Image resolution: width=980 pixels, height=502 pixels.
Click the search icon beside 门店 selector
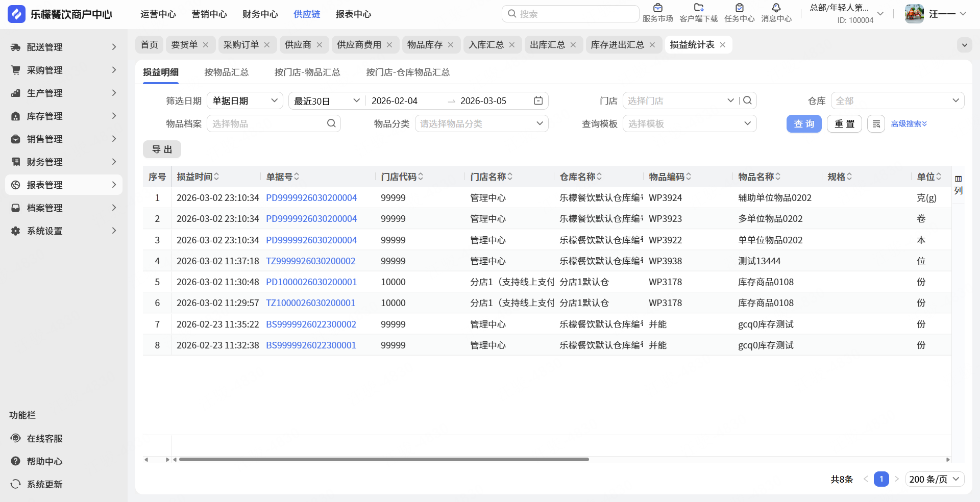coord(747,101)
